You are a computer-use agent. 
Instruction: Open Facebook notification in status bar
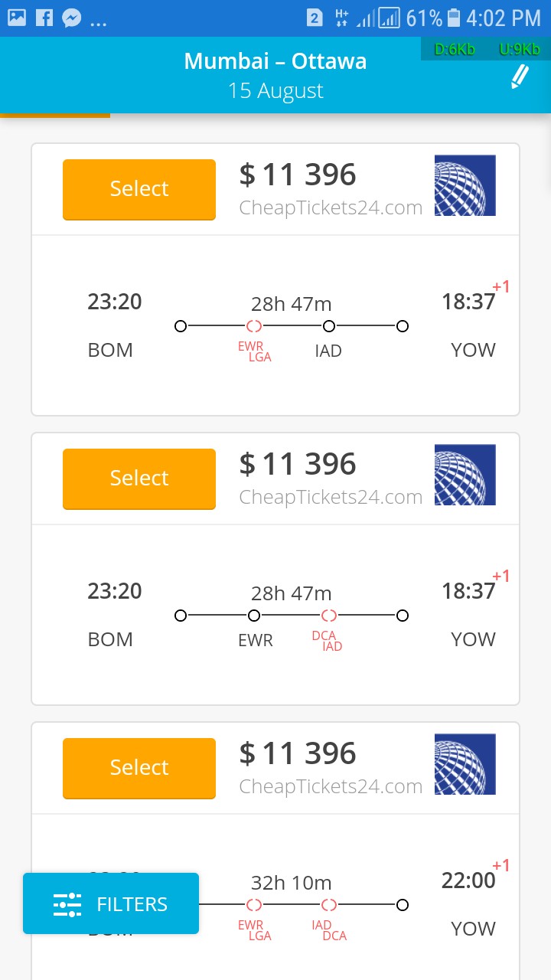pyautogui.click(x=44, y=18)
